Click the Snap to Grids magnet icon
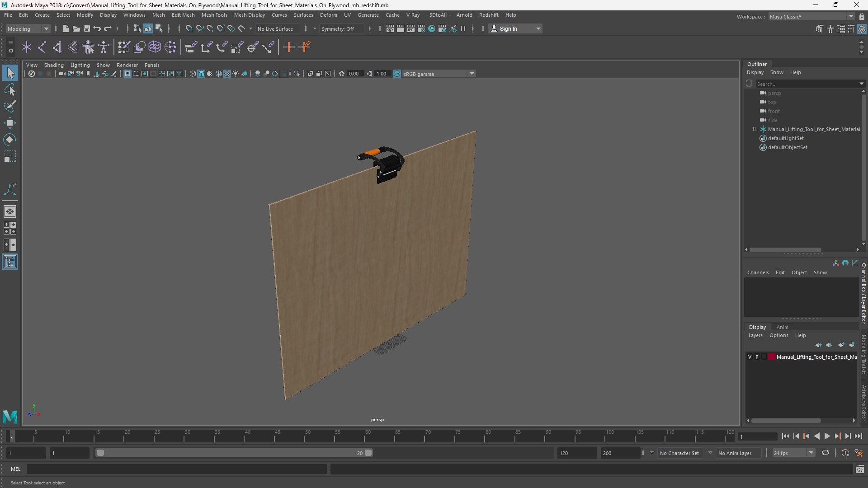Screen dimensions: 868x488 pos(189,28)
